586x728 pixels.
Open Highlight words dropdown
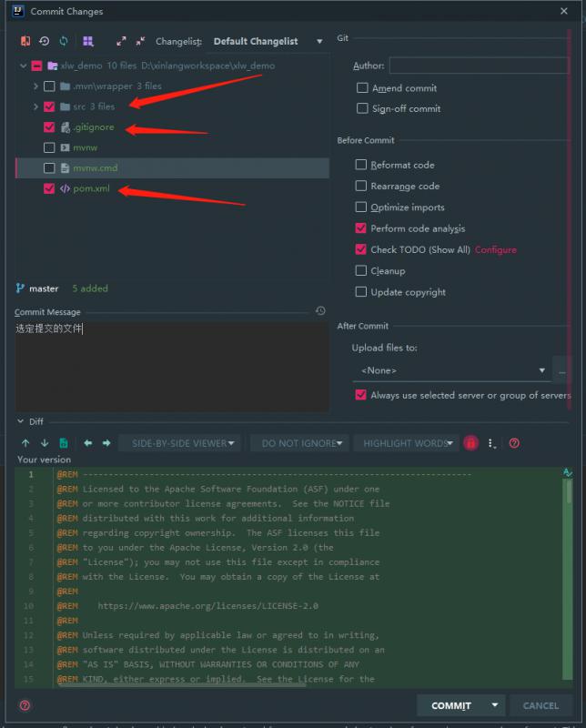[x=408, y=443]
